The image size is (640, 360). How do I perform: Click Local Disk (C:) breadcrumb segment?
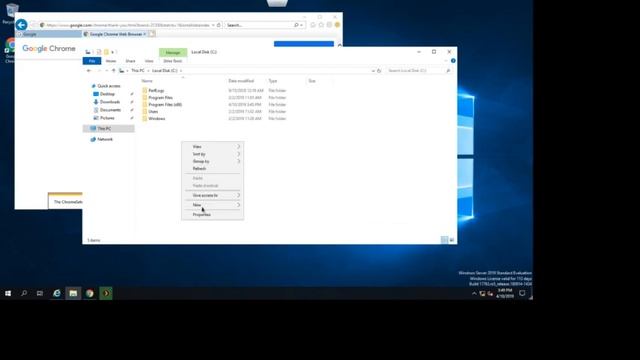(164, 71)
